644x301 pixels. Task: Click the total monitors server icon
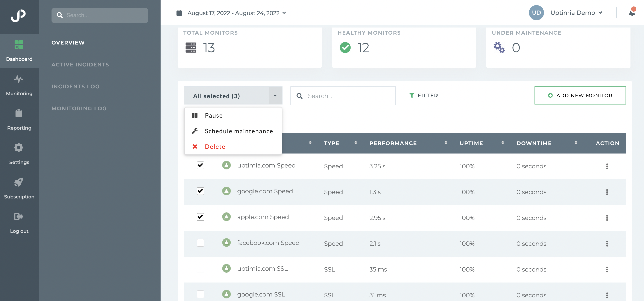191,48
